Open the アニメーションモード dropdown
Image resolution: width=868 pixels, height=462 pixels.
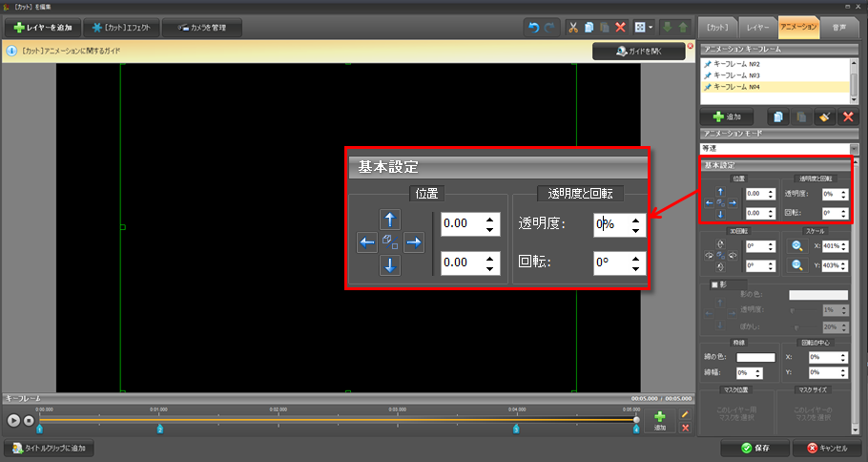pos(853,148)
